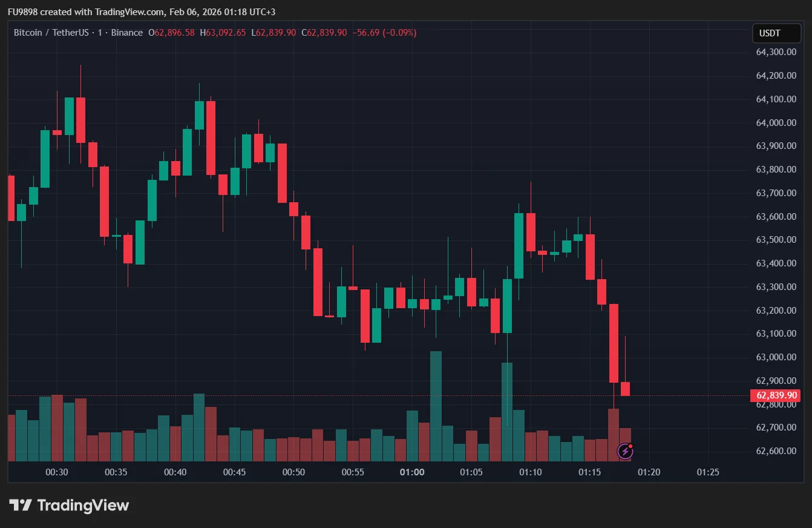Select the last small red candle

[x=625, y=388]
